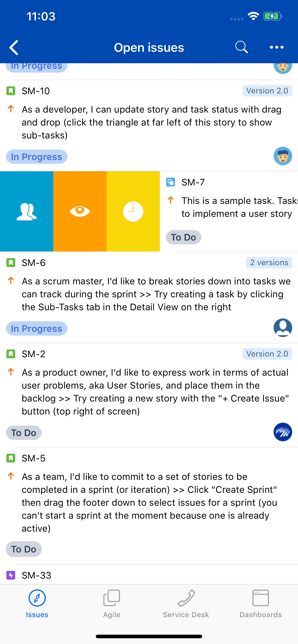Open search with magnifier icon
Image resolution: width=298 pixels, height=644 pixels.
[241, 47]
